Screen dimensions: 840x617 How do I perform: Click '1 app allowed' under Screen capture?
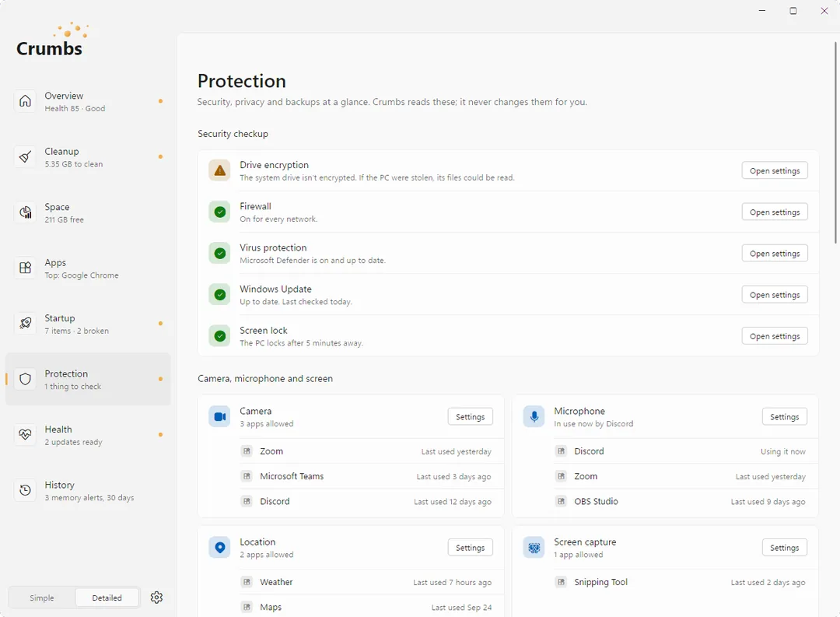pyautogui.click(x=579, y=554)
